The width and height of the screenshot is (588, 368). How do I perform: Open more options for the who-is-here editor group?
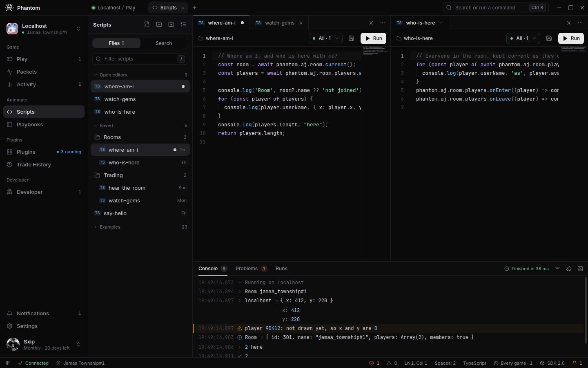coord(580,23)
